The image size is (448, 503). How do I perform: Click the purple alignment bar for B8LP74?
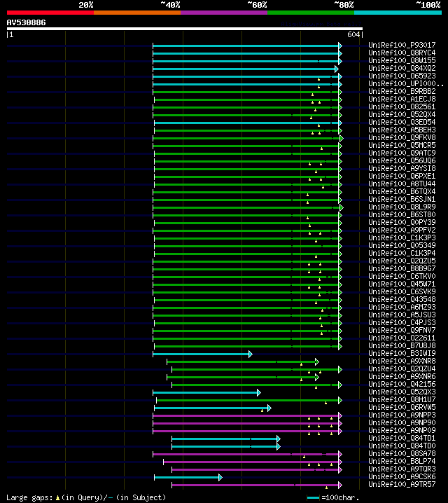pos(253,462)
